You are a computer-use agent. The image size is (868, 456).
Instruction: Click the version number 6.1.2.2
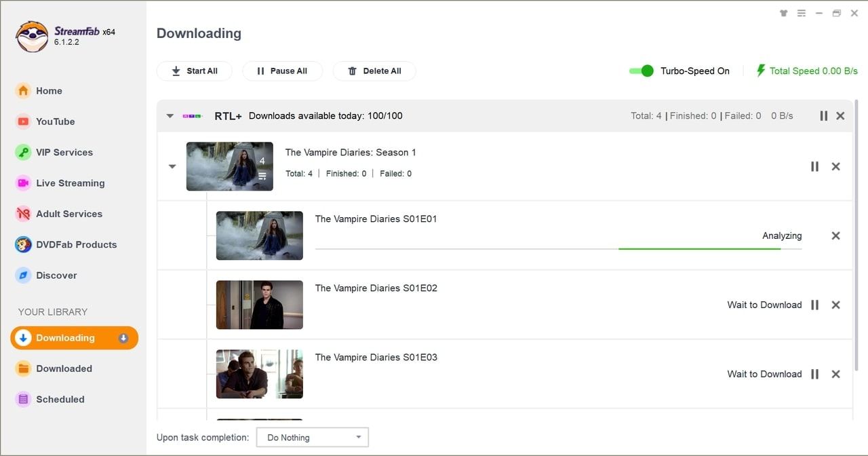pos(66,42)
